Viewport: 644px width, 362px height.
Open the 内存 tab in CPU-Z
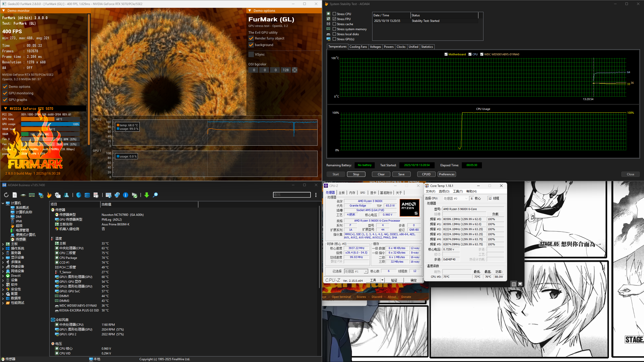pos(352,193)
